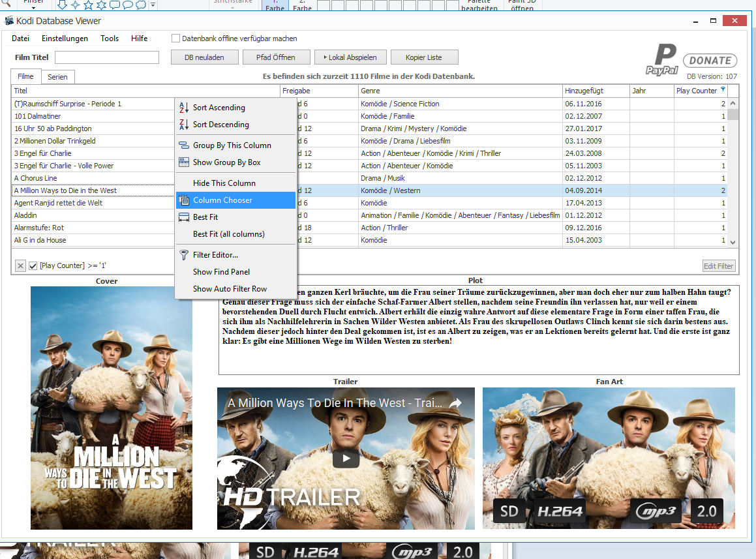Open the Hilfe menu

[x=140, y=38]
